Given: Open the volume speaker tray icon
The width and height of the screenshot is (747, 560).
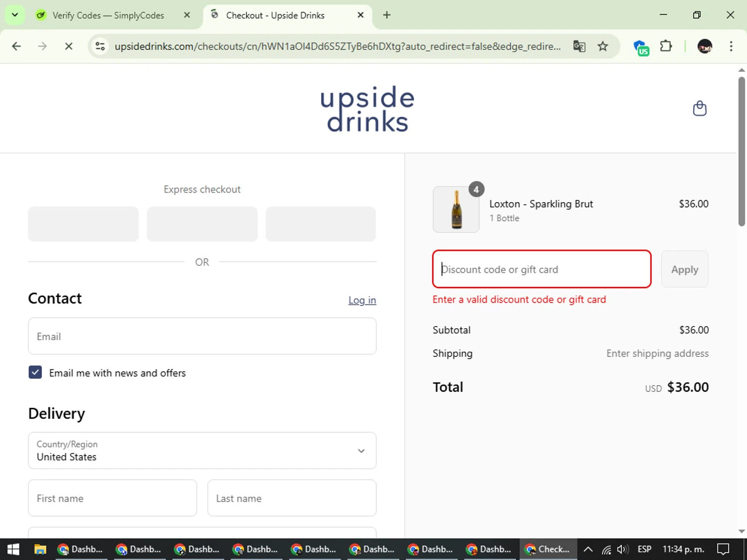Looking at the screenshot, I should coord(622,549).
